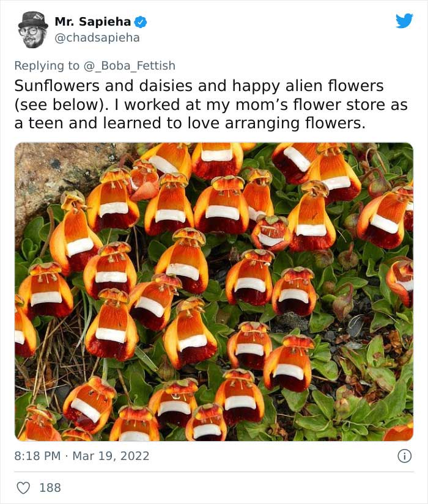Click the hat on the profile picture
The image size is (428, 504).
click(33, 20)
